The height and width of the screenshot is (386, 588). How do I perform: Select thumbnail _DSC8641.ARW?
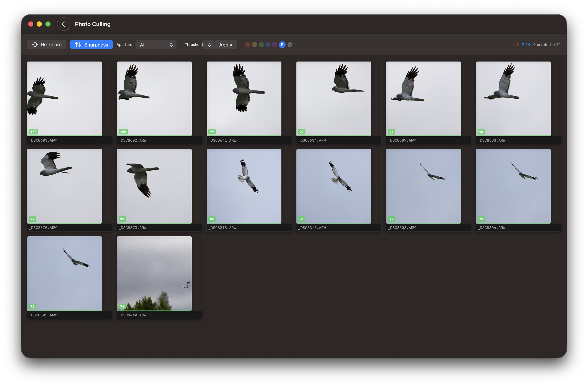point(244,98)
